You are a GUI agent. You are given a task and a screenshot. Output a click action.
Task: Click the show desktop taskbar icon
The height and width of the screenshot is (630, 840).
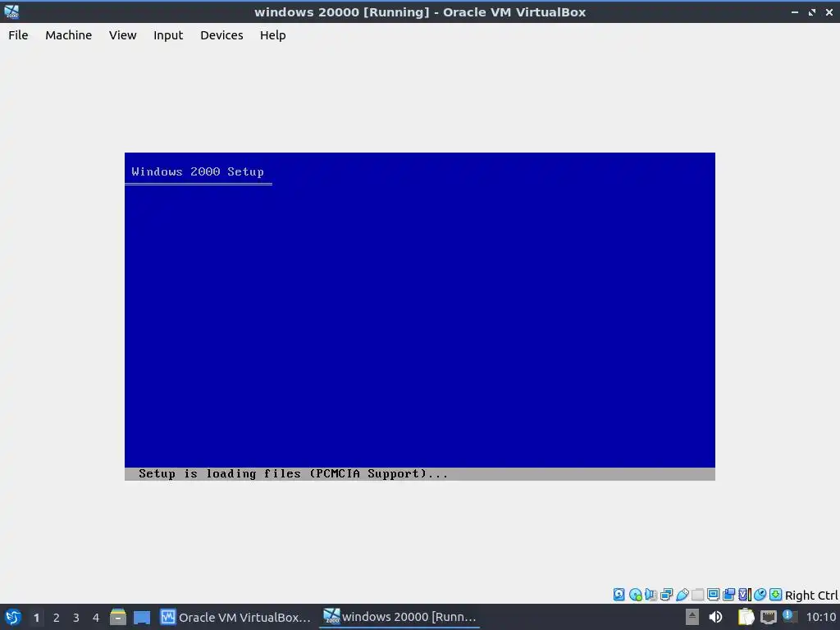(142, 617)
